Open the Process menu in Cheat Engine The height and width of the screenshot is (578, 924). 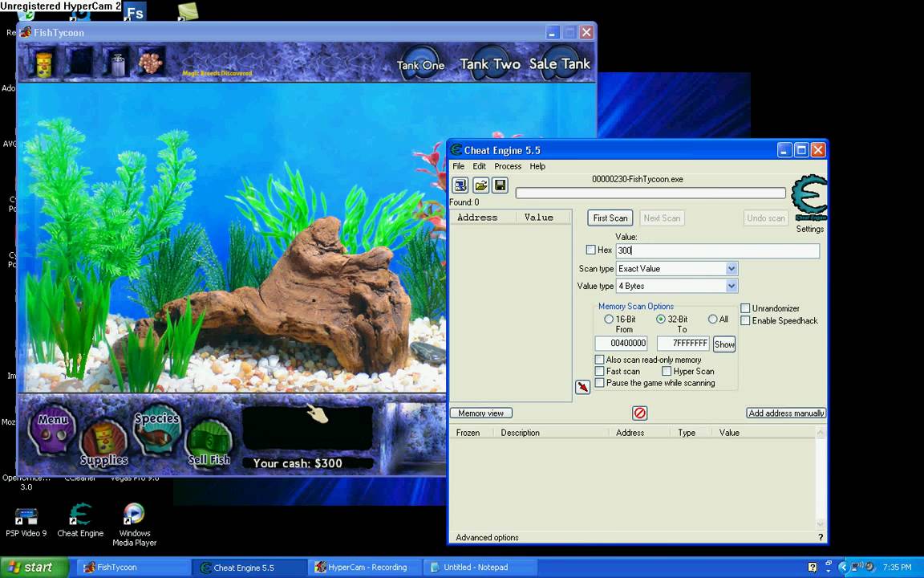[x=508, y=166]
